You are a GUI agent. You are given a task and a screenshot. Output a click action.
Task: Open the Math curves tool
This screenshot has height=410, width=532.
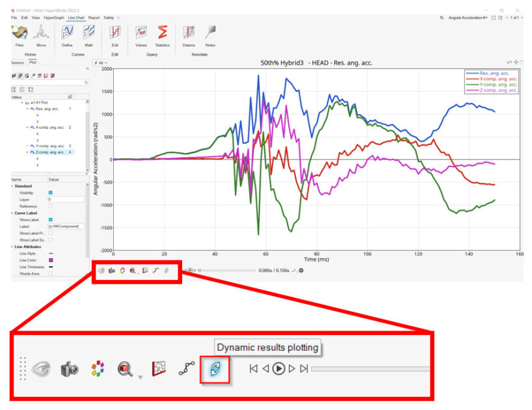88,33
